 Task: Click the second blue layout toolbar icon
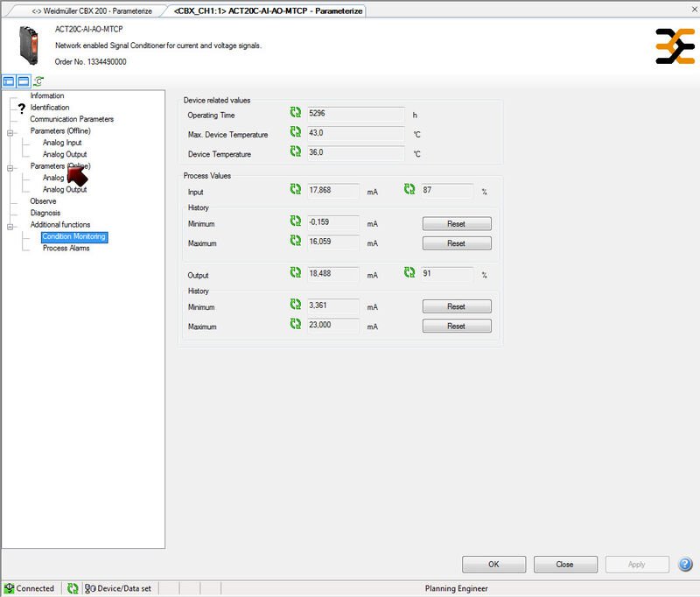(24, 81)
